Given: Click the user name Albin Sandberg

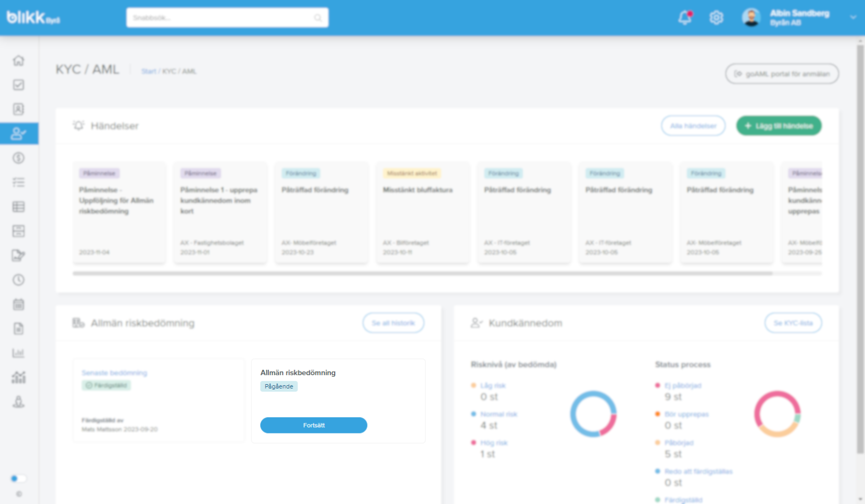Looking at the screenshot, I should click(x=799, y=13).
